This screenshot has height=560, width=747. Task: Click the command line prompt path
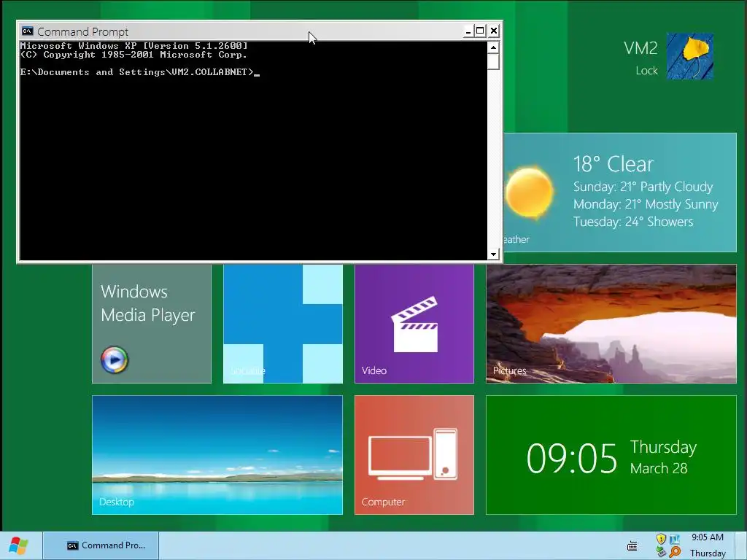click(136, 72)
